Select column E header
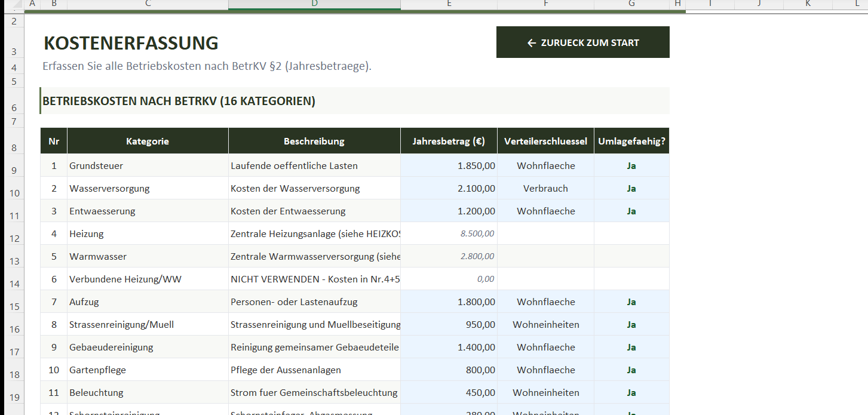The image size is (868, 415). tap(449, 4)
